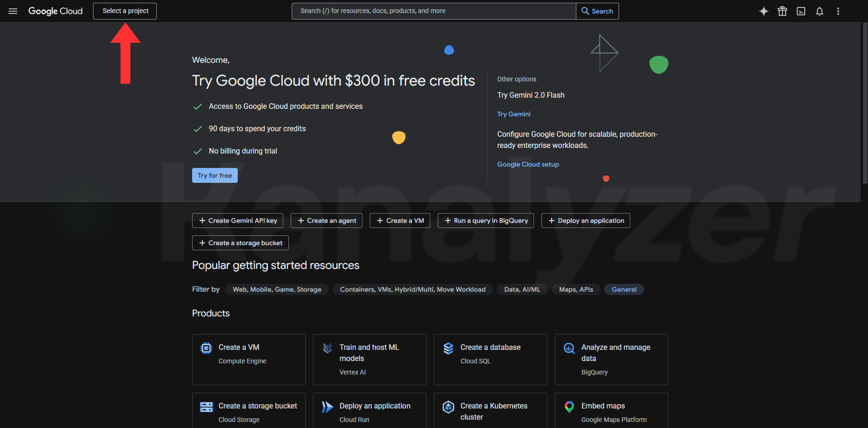Viewport: 868px width, 428px height.
Task: Open the hamburger navigation menu
Action: pos(13,11)
